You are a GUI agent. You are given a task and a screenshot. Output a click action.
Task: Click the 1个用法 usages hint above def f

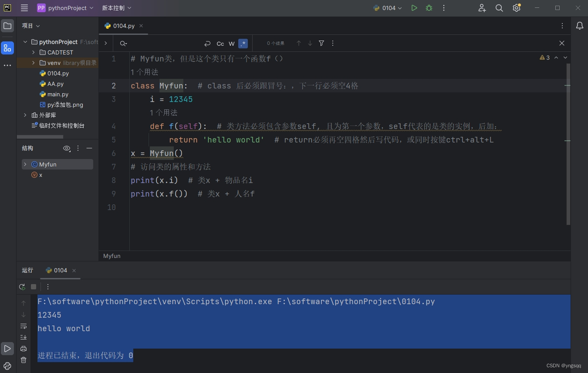point(164,113)
